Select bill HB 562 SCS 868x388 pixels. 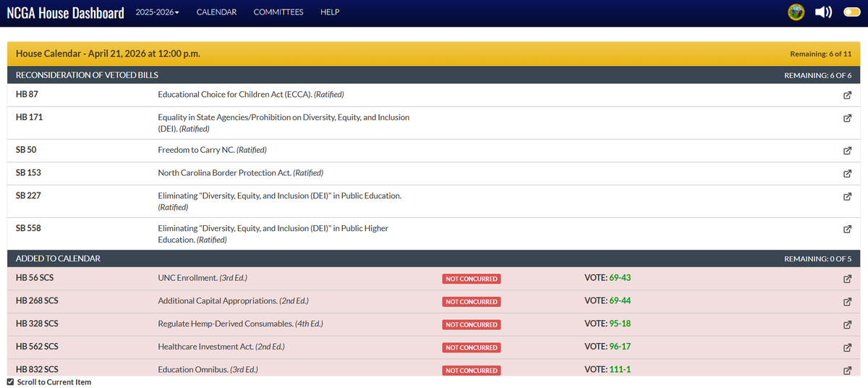point(37,346)
